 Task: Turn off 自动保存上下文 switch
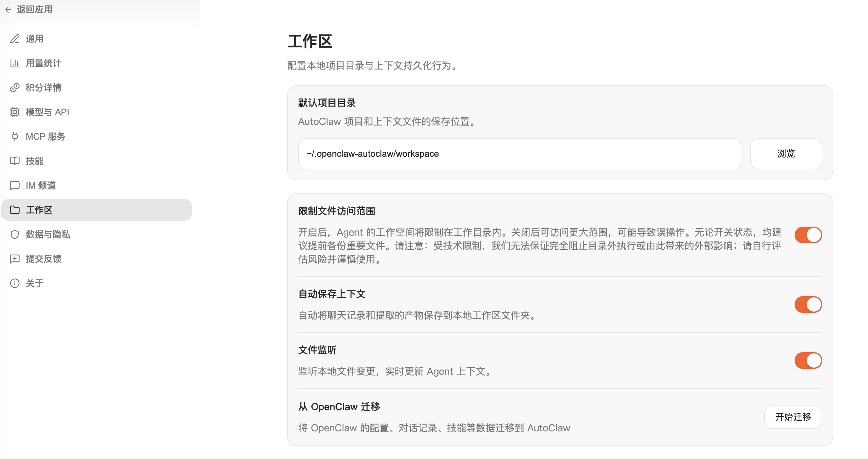(x=808, y=304)
